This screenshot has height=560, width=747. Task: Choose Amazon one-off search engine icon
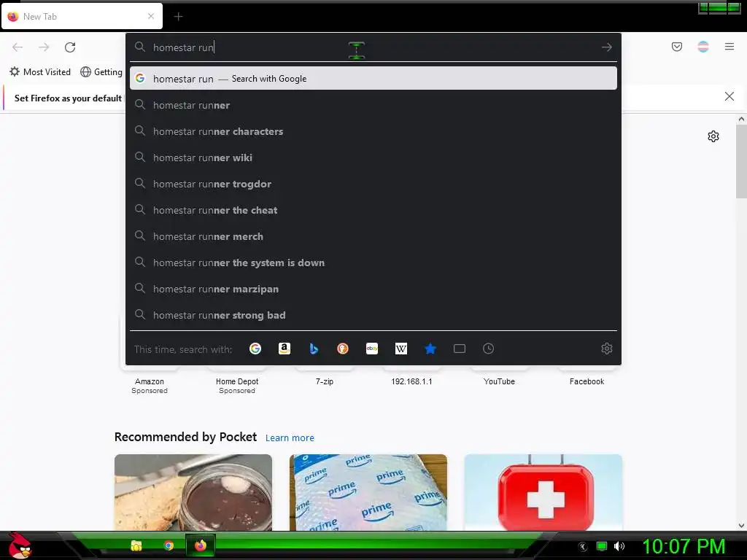[285, 349]
